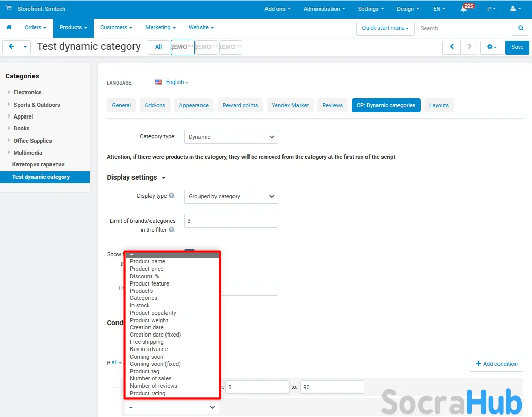Open Quick start menu dropdown
Screen dimensions: 532x417
click(x=386, y=28)
